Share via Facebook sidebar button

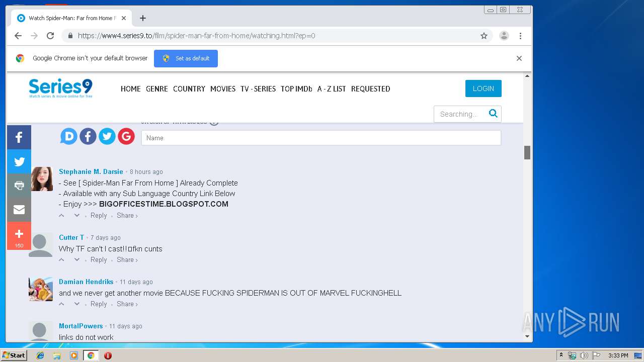pyautogui.click(x=19, y=137)
